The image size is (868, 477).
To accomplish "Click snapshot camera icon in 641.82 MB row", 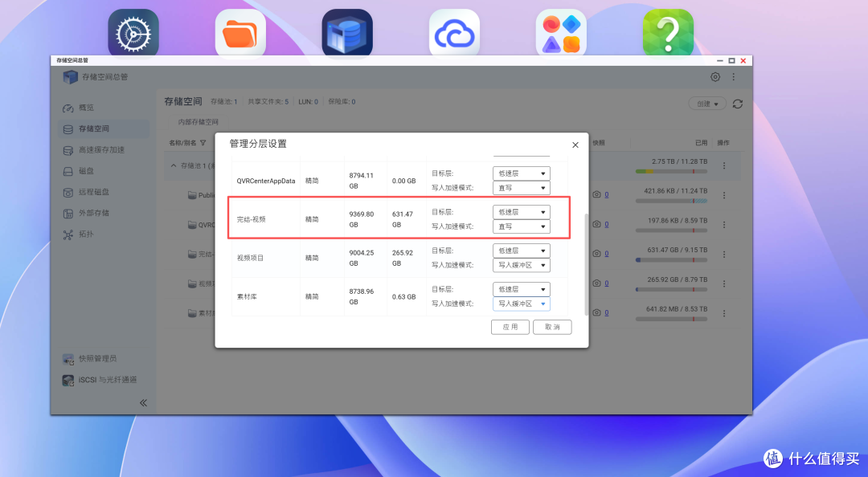I will (596, 312).
